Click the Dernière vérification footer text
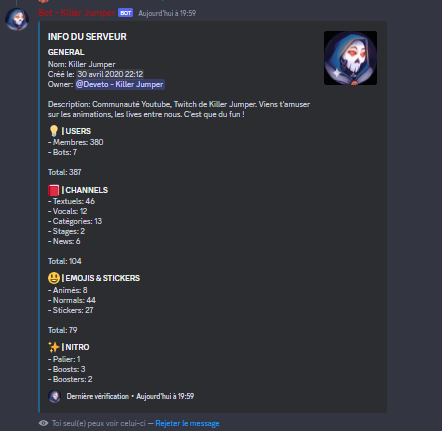Screen dimensions: 442x431 [98, 396]
